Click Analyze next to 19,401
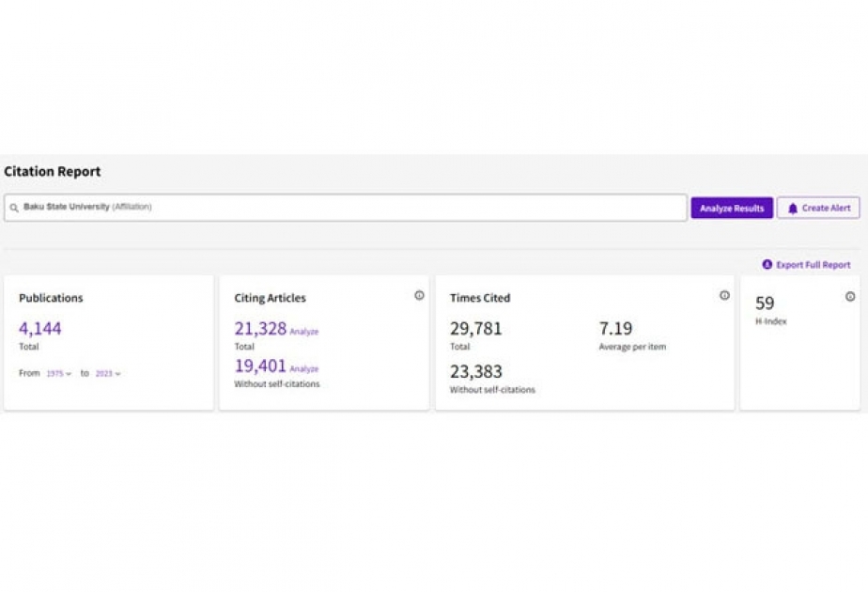868x592 pixels. 304,368
